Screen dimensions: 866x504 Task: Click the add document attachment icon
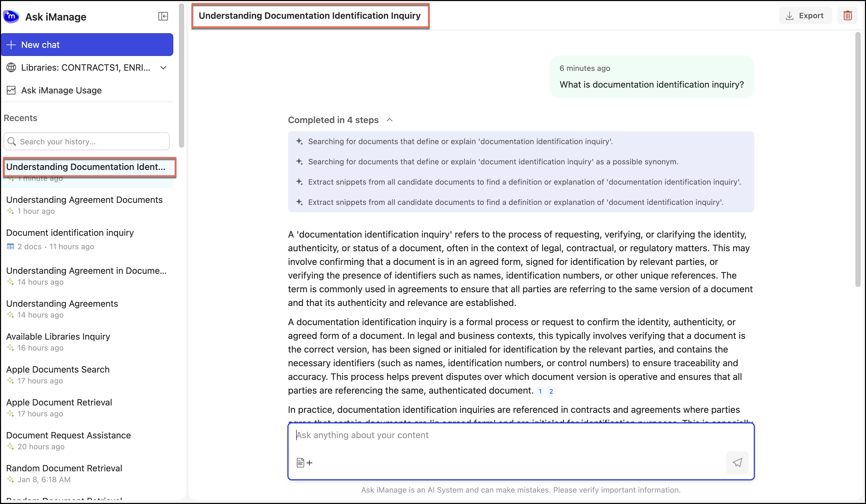(x=304, y=462)
